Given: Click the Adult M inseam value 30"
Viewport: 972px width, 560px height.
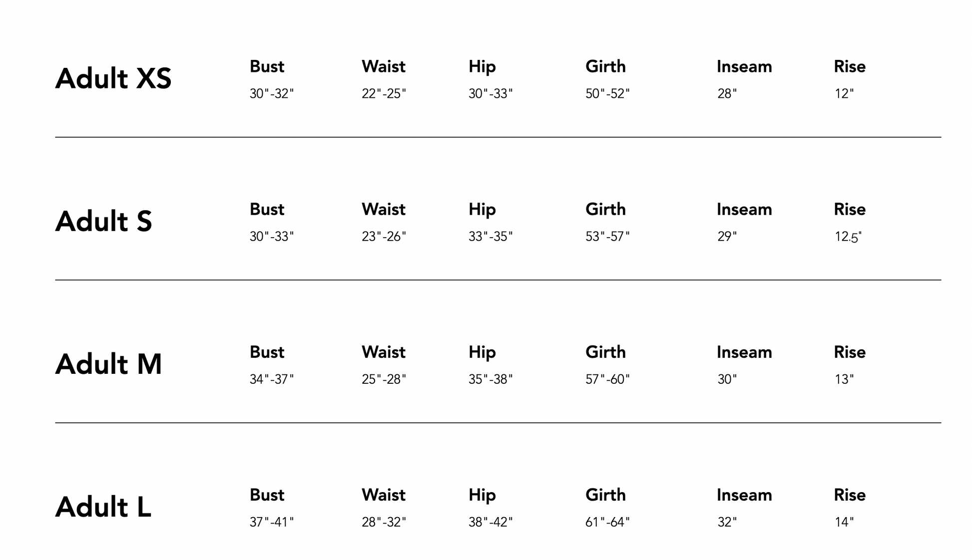Looking at the screenshot, I should (727, 379).
